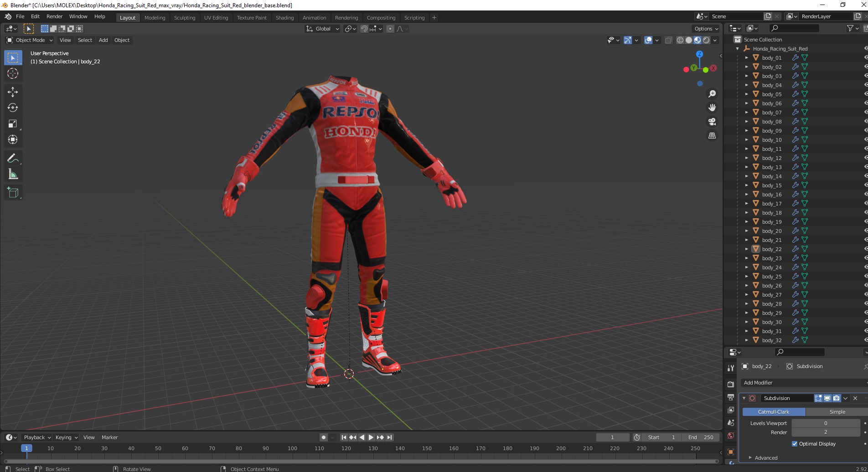Expand body_01 in the outliner
Screen dimensions: 868x472
tap(746, 58)
